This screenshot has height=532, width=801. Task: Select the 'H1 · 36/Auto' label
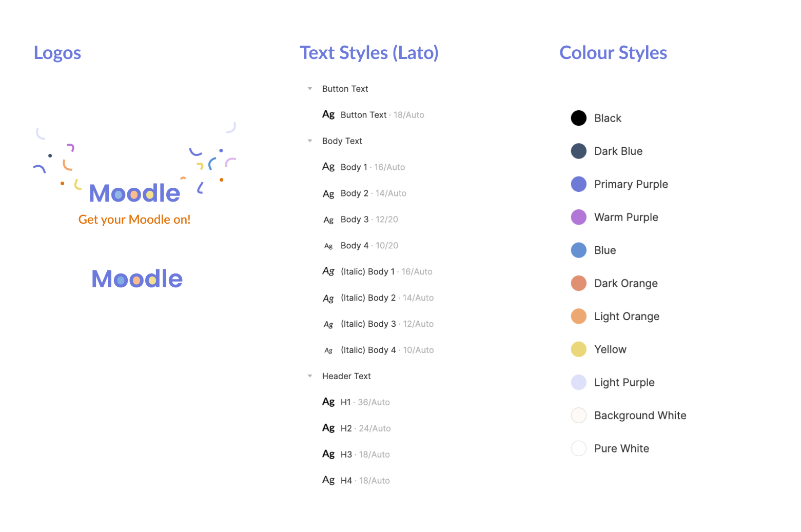(x=365, y=402)
